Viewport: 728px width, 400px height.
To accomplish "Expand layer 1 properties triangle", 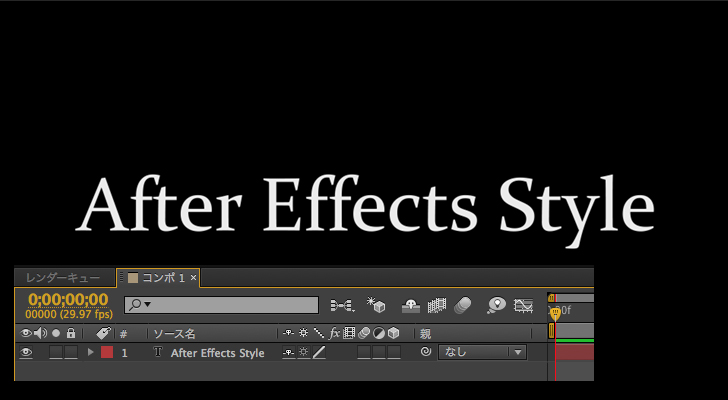I will (91, 352).
